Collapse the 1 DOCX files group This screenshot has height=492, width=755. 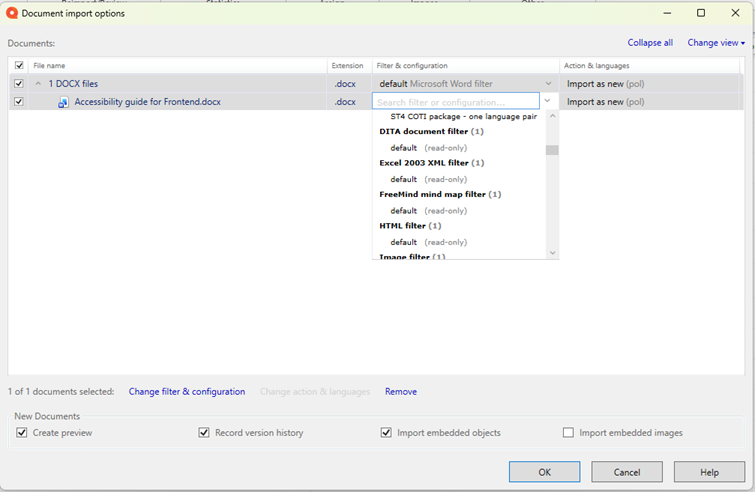(38, 84)
